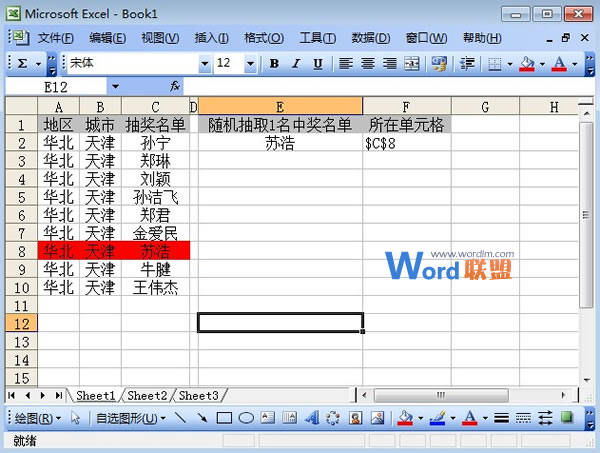The height and width of the screenshot is (453, 600).
Task: Select column E header
Action: coord(280,106)
